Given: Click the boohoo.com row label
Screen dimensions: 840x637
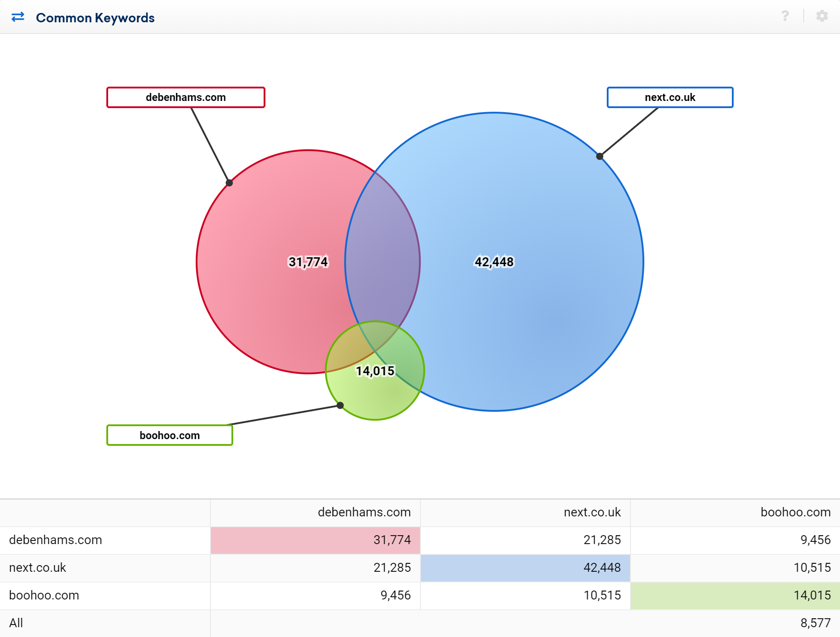Looking at the screenshot, I should point(44,595).
